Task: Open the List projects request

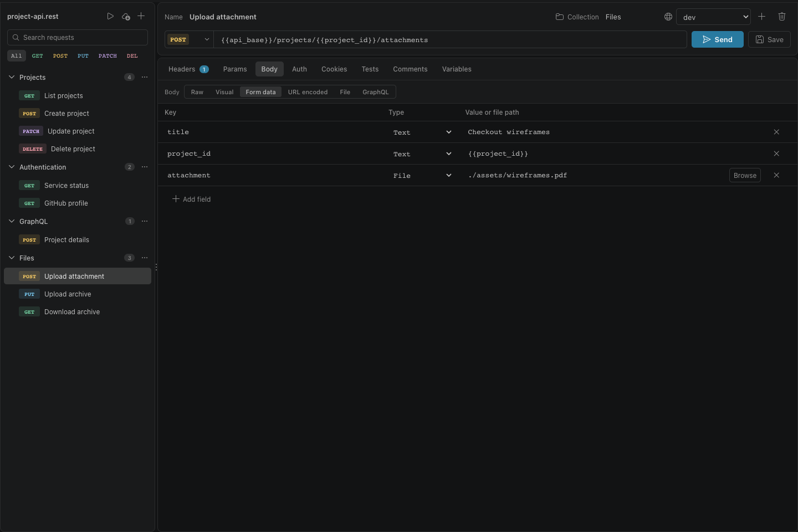Action: pos(78,95)
